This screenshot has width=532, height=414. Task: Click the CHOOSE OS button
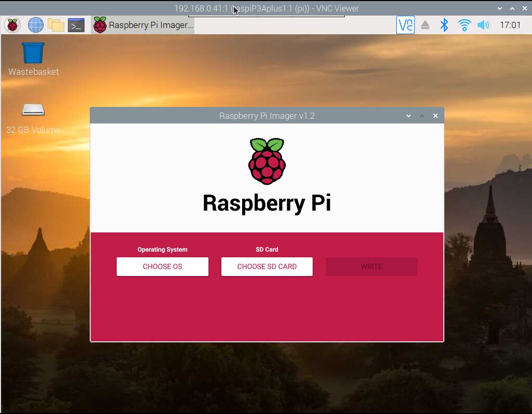(162, 266)
